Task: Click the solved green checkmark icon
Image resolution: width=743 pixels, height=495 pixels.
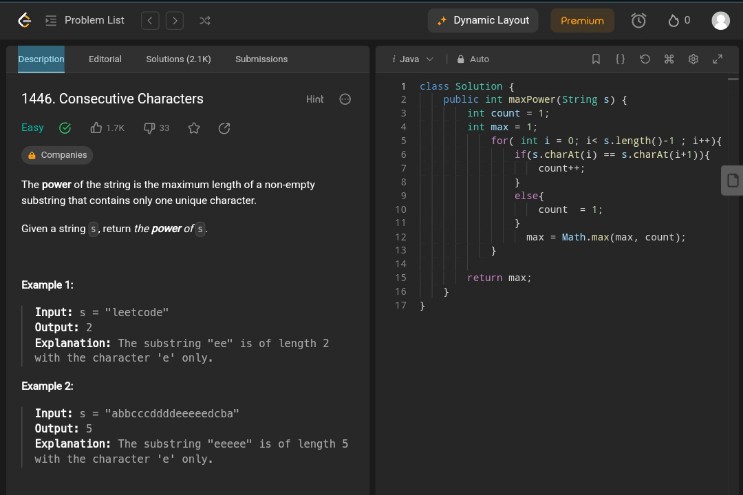Action: pyautogui.click(x=65, y=128)
